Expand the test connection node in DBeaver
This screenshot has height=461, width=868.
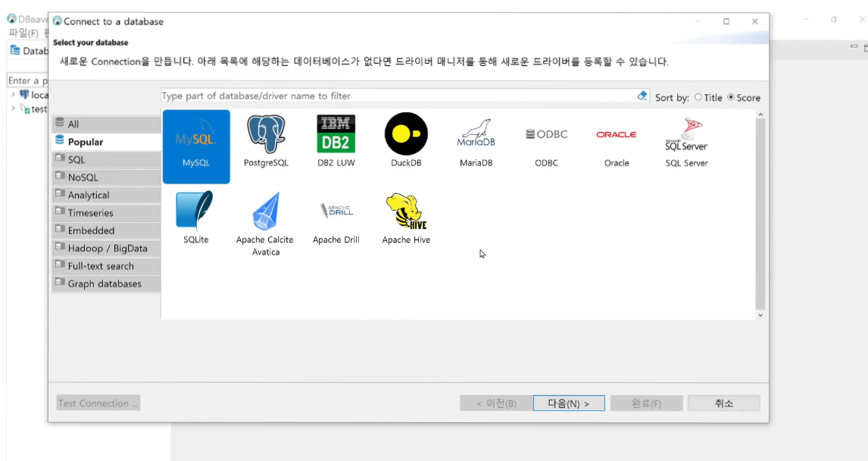pyautogui.click(x=14, y=108)
